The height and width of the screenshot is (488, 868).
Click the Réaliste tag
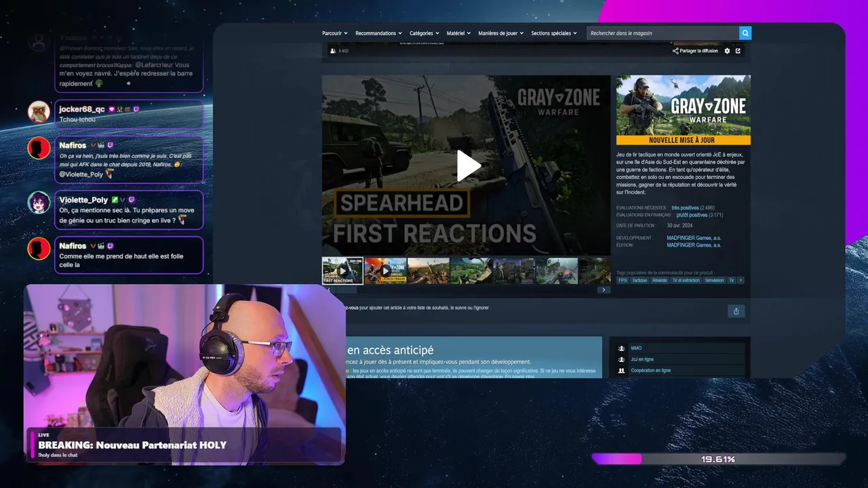[x=660, y=280]
